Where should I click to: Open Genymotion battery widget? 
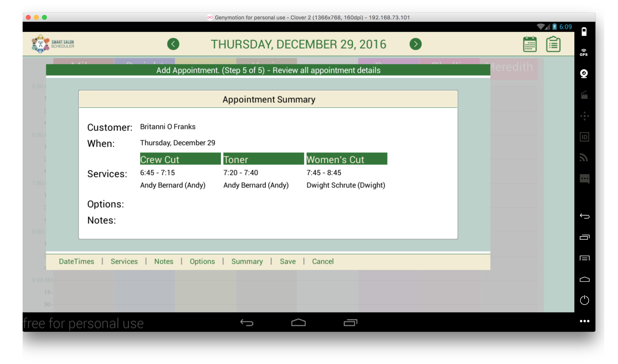point(584,31)
